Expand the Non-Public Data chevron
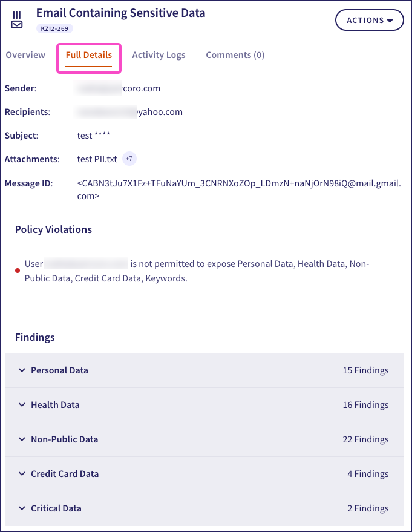412x532 pixels. point(22,439)
